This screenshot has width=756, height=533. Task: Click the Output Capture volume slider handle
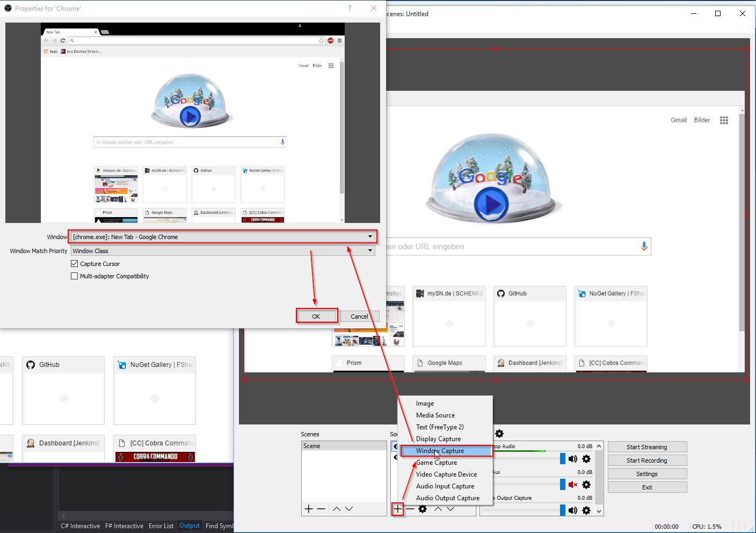pyautogui.click(x=563, y=510)
